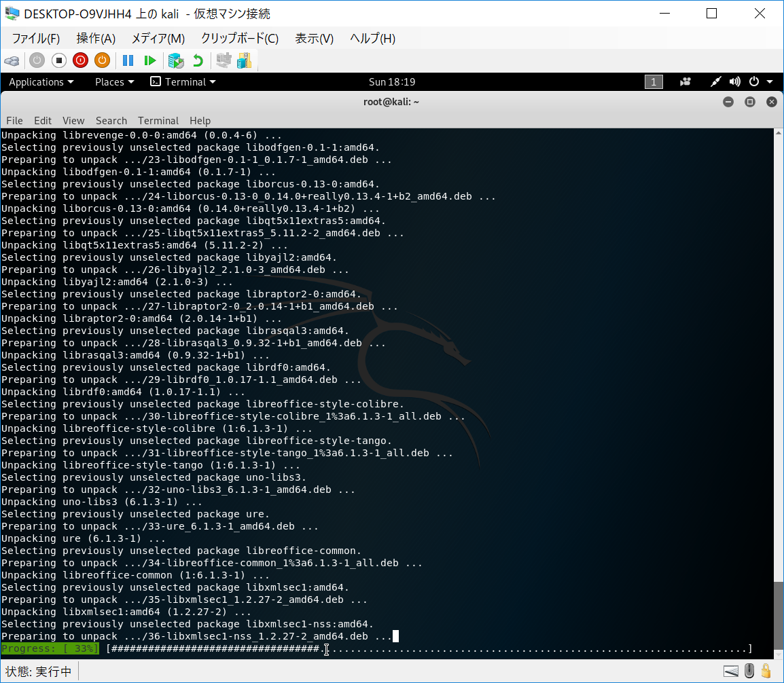
Task: Open the クリップボード(C) menu
Action: [x=239, y=39]
